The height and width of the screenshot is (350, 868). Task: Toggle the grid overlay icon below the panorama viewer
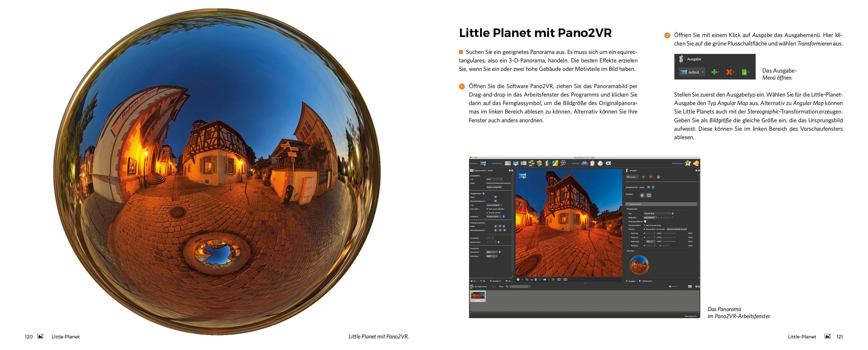point(527,280)
